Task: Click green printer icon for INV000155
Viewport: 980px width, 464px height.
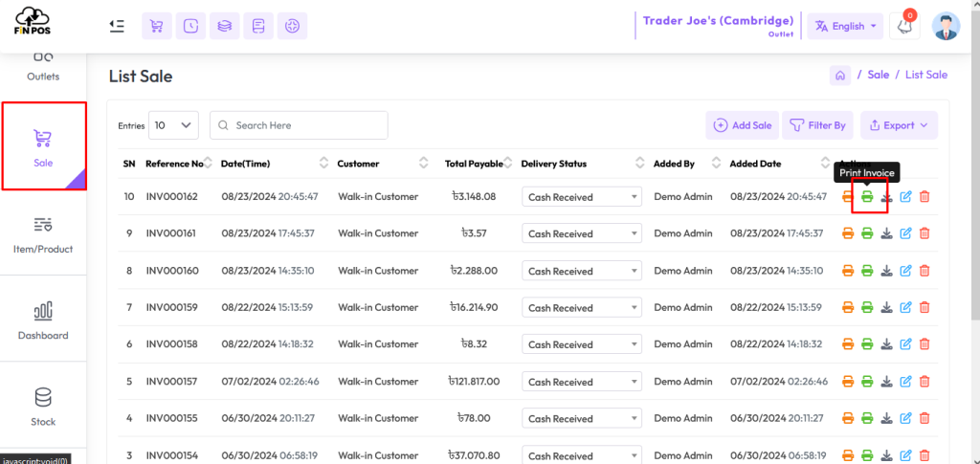Action: coord(867,418)
